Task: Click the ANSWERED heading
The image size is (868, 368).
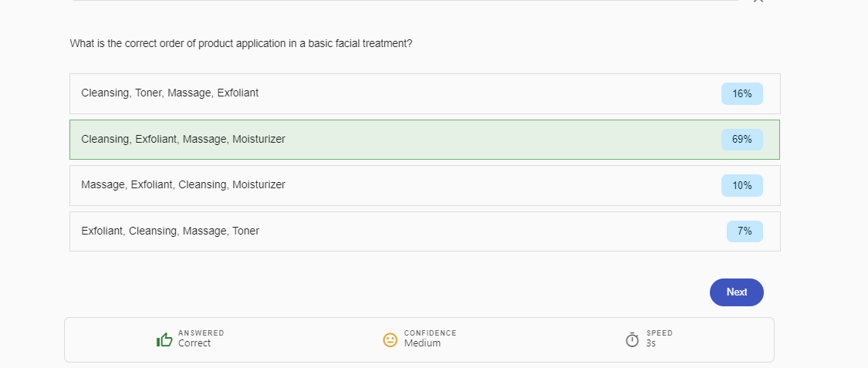Action: tap(201, 333)
